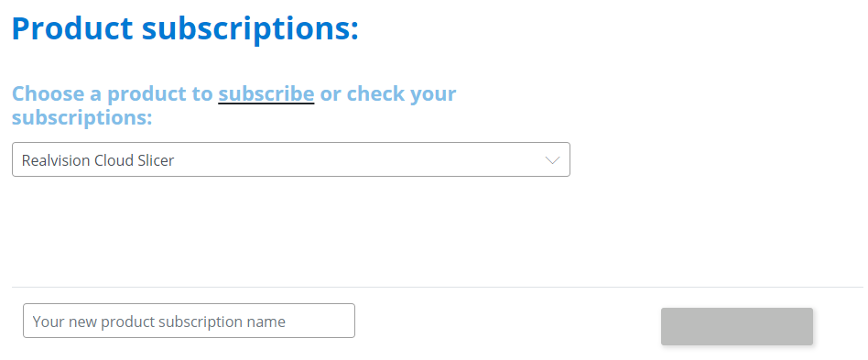
Task: Click the "subscriptions:" word under the subheading
Action: [x=81, y=117]
